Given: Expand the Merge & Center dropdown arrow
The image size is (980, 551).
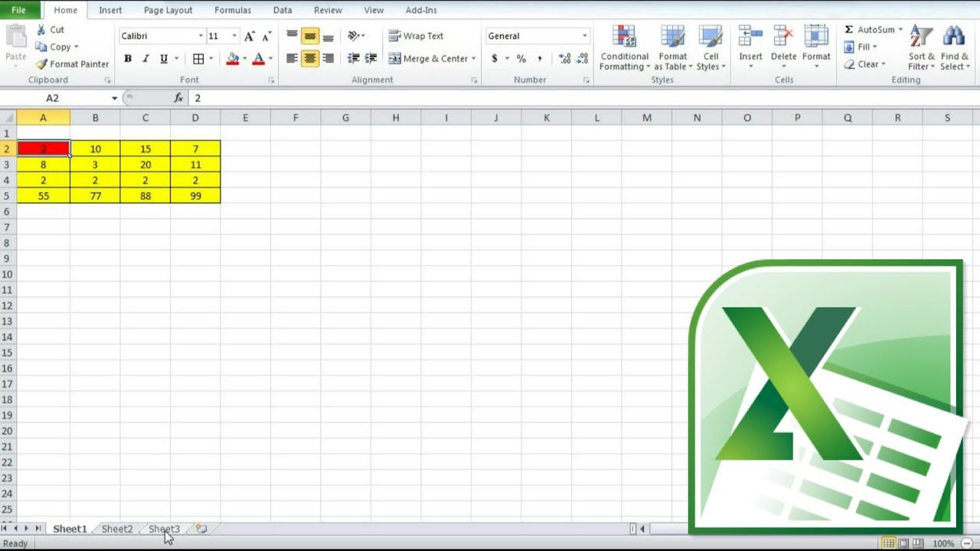Looking at the screenshot, I should 473,59.
